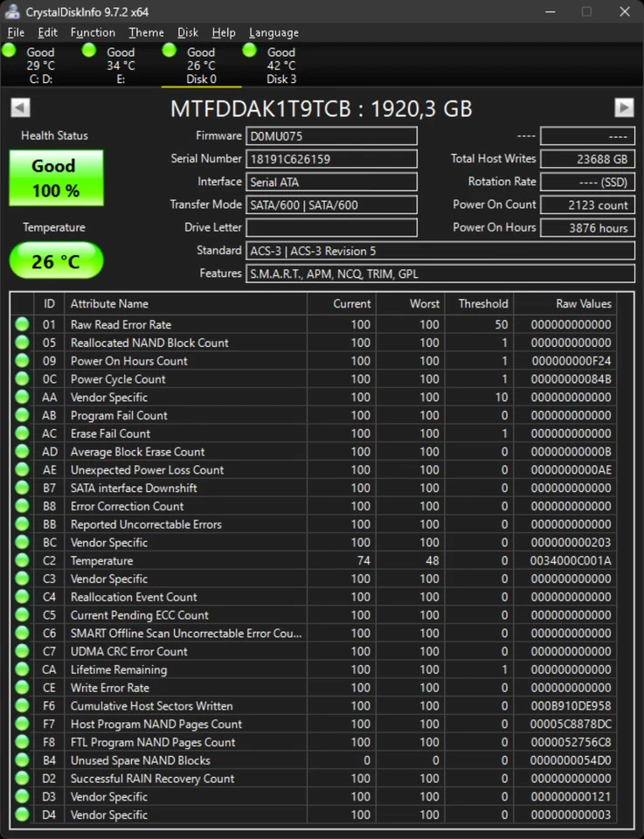The width and height of the screenshot is (644, 839).
Task: Click status dot for Power On Hours Count
Action: [x=22, y=361]
